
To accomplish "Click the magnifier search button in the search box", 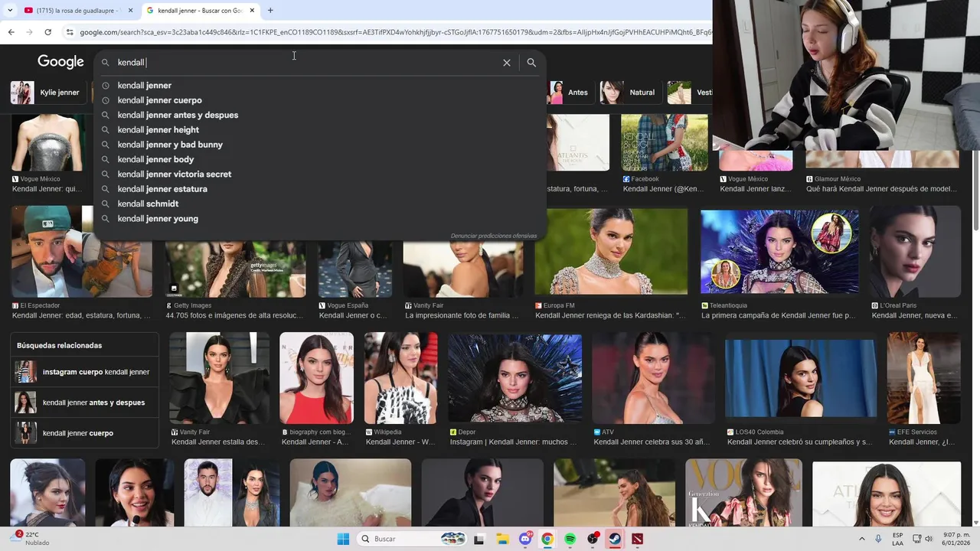I will tap(531, 63).
